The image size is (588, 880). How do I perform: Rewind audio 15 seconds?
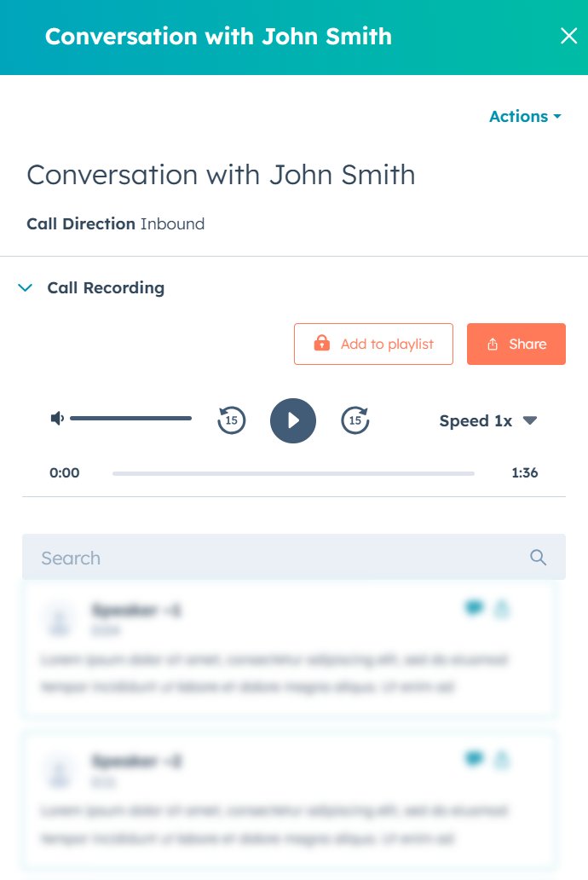231,420
